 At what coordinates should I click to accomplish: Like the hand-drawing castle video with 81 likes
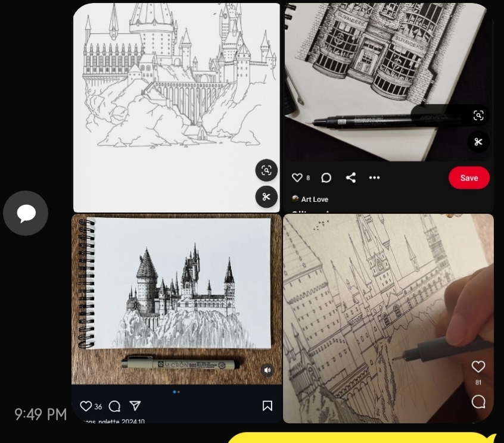coord(478,367)
